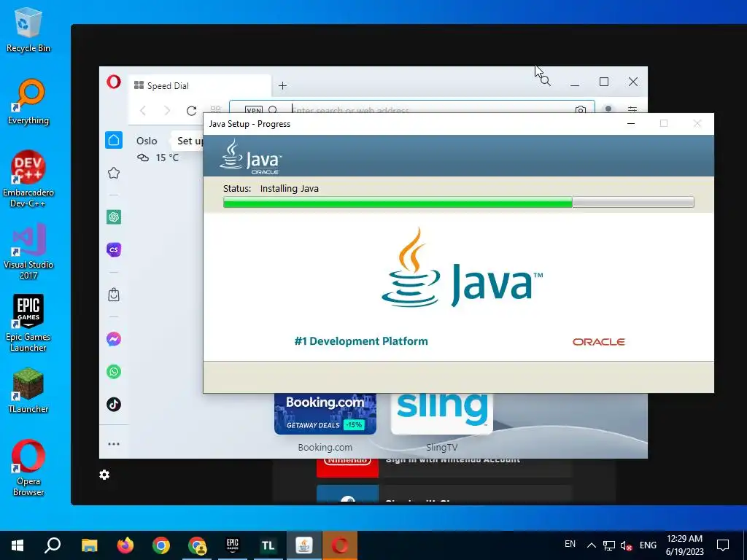Open bookmarks star in Opera sidebar
747x560 pixels.
[114, 173]
